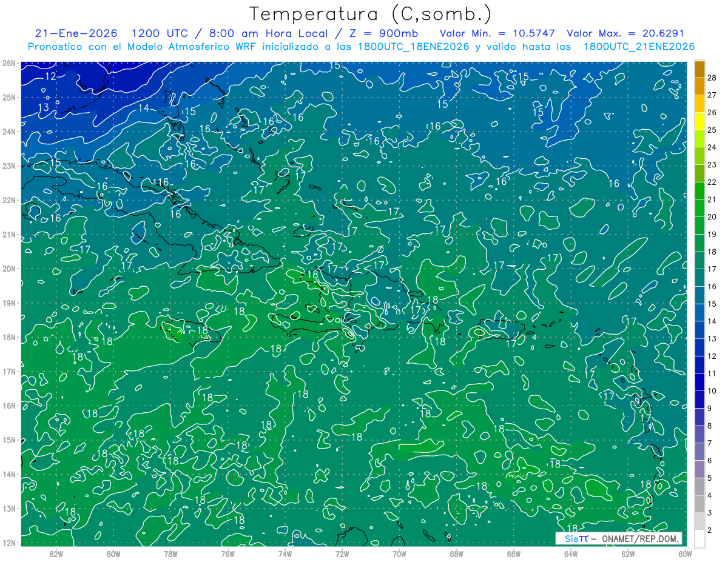Click the "60W" longitude axis label

click(x=685, y=554)
